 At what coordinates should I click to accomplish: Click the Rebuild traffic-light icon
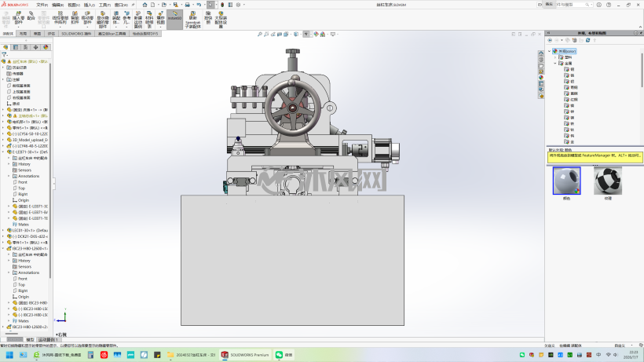point(222,5)
